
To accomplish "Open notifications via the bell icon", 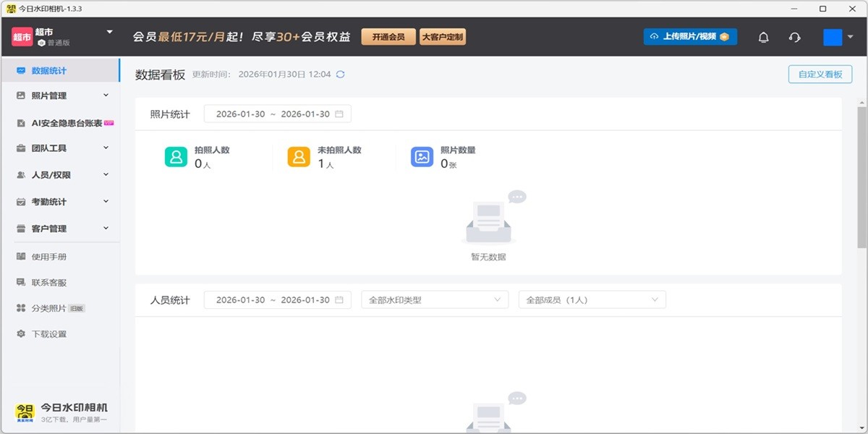I will click(763, 35).
